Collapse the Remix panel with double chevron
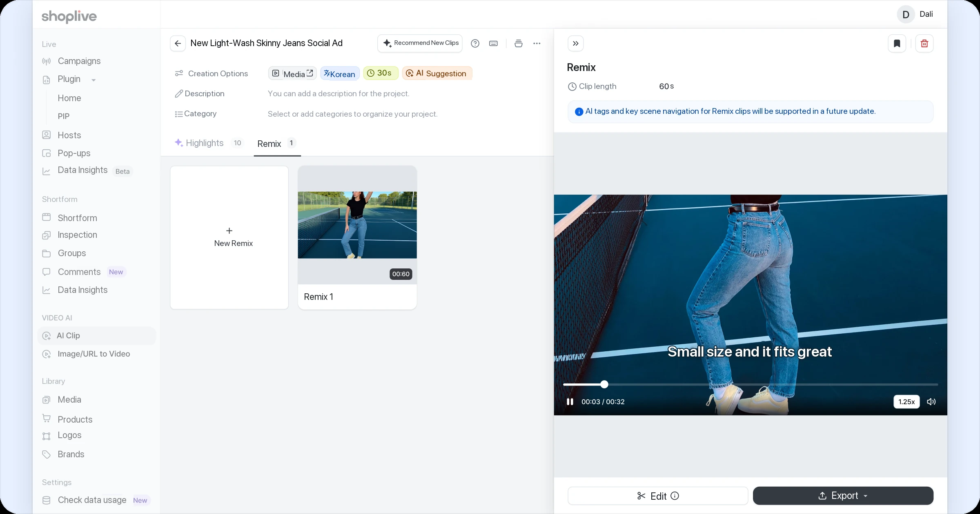Viewport: 980px width, 514px height. coord(575,43)
